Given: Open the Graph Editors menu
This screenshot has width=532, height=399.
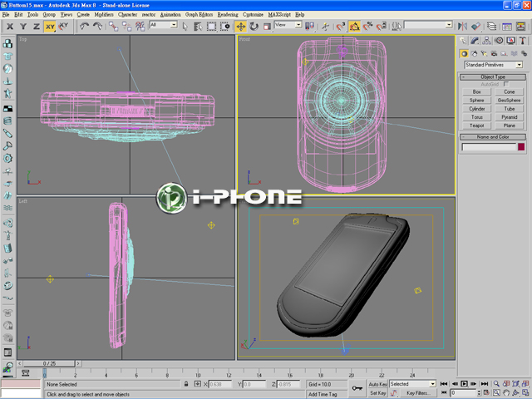Looking at the screenshot, I should tap(199, 15).
